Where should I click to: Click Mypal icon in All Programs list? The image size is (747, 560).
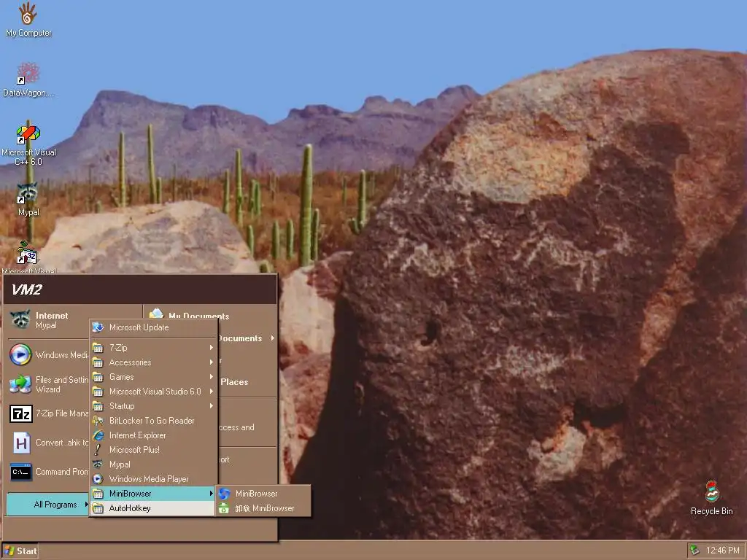click(98, 464)
